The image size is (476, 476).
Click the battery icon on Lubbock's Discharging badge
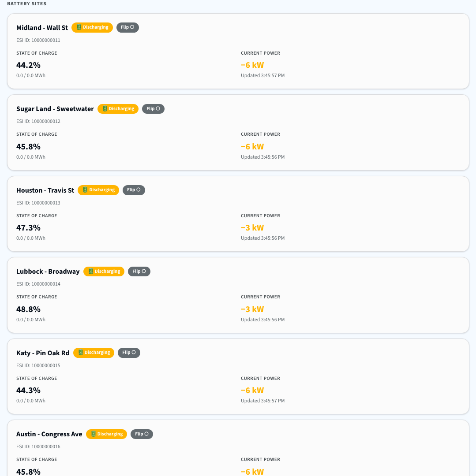(x=90, y=271)
